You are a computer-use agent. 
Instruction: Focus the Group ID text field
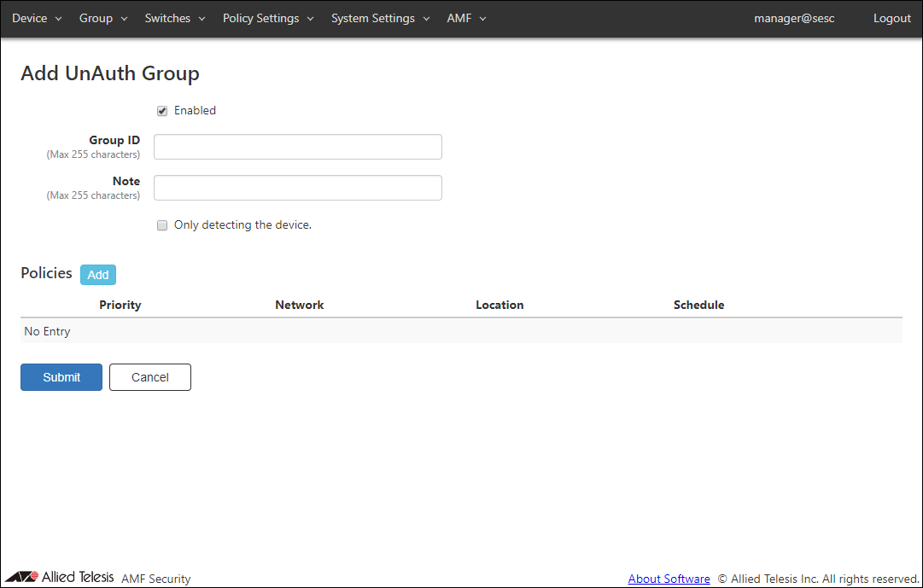298,147
